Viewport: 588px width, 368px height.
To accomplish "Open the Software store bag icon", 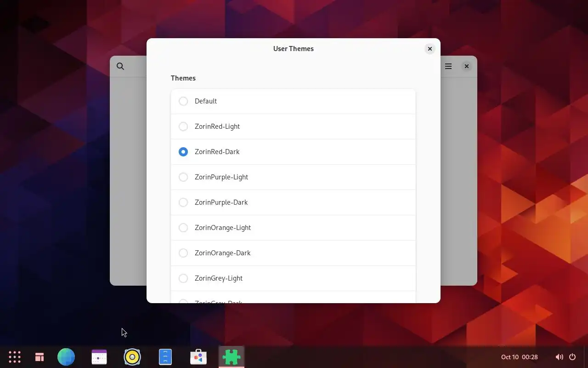I will pos(198,357).
